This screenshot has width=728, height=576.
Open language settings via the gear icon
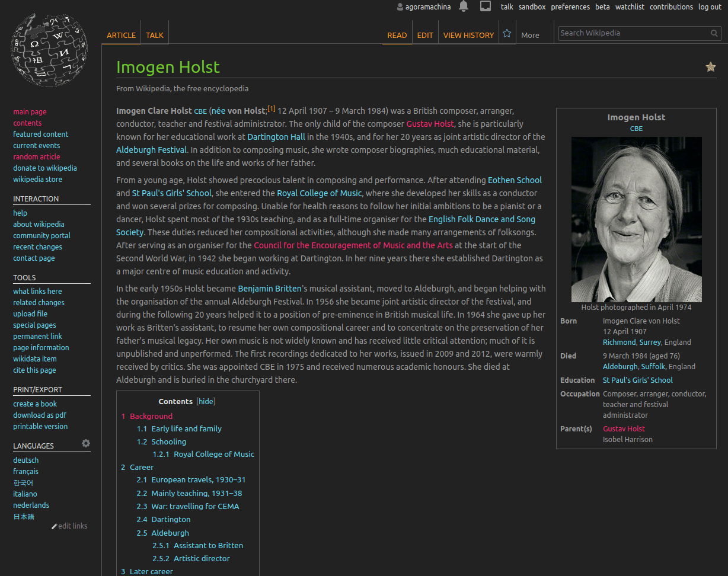(x=86, y=443)
